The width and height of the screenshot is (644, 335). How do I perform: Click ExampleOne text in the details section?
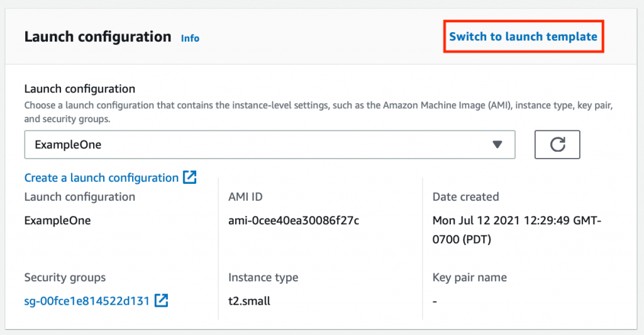click(58, 221)
